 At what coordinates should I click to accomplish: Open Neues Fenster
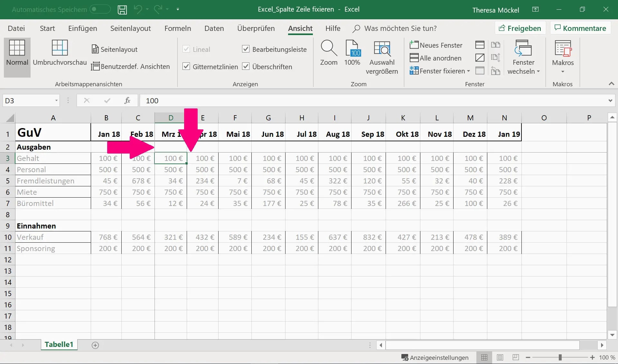point(436,45)
